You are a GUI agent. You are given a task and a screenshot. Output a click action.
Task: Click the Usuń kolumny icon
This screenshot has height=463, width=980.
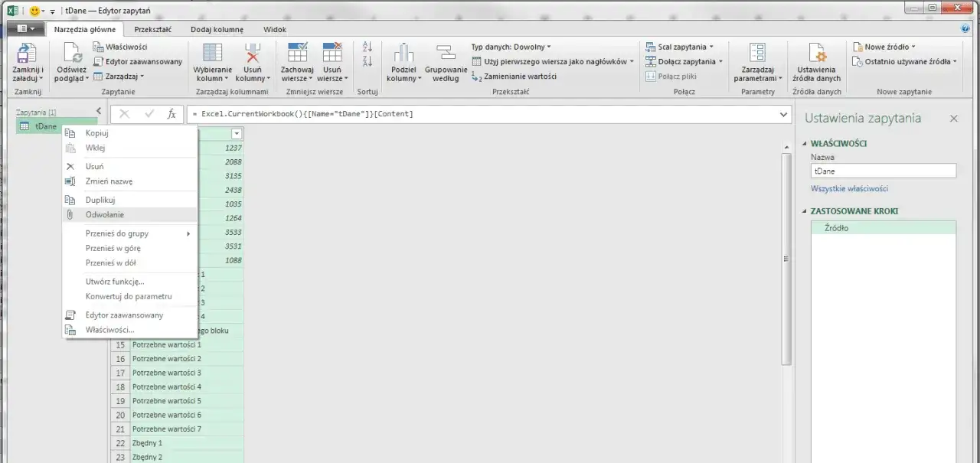tap(253, 53)
